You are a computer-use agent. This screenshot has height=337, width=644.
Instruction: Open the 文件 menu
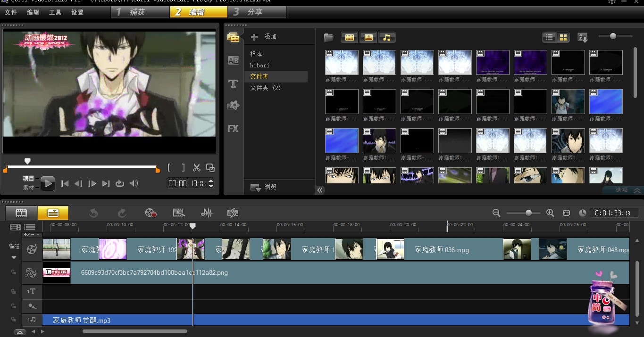11,12
